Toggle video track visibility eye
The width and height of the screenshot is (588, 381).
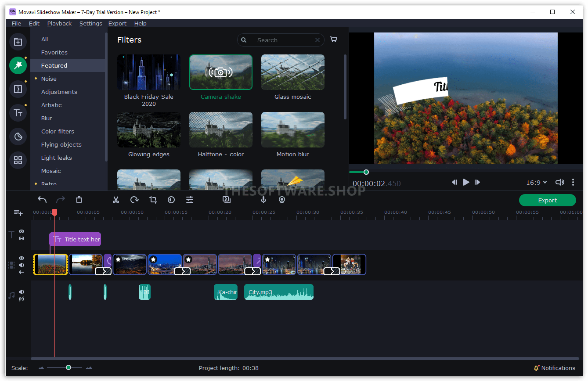pyautogui.click(x=22, y=258)
